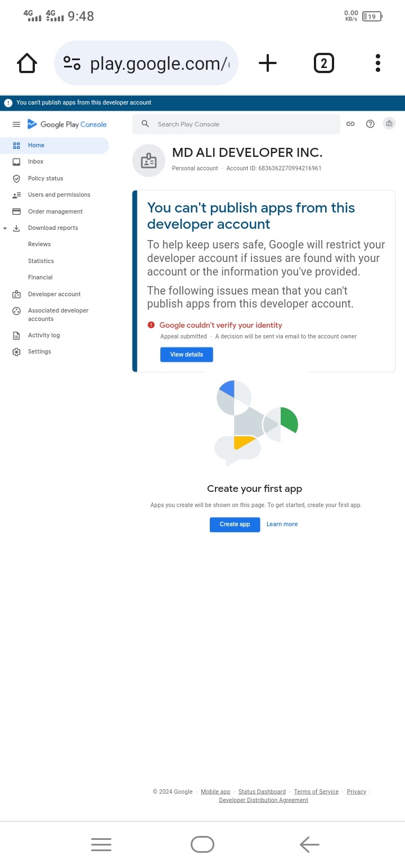Click the MD ALI DEVELOPER INC. avatar
Image resolution: width=405 pixels, height=868 pixels.
tap(148, 161)
